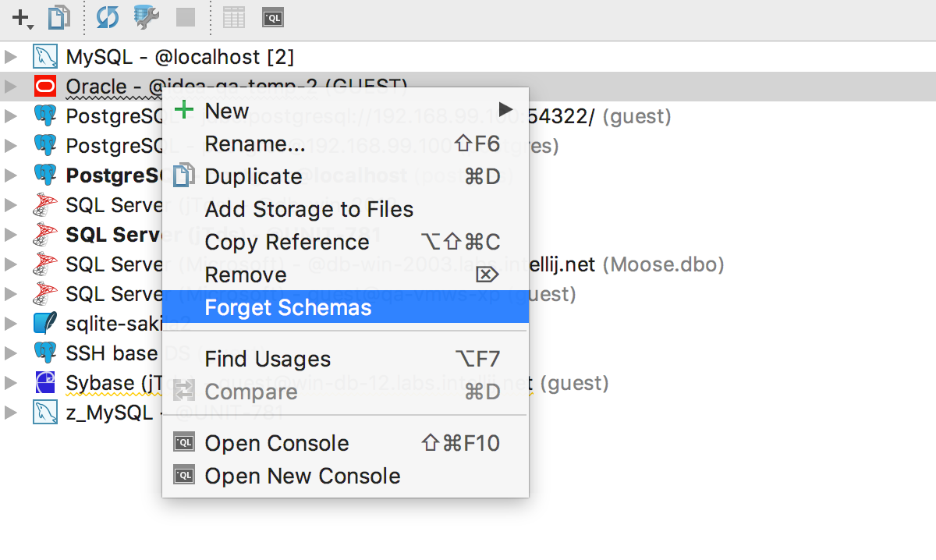Image resolution: width=936 pixels, height=560 pixels.
Task: Expand the z_MySQL tree node
Action: (10, 413)
